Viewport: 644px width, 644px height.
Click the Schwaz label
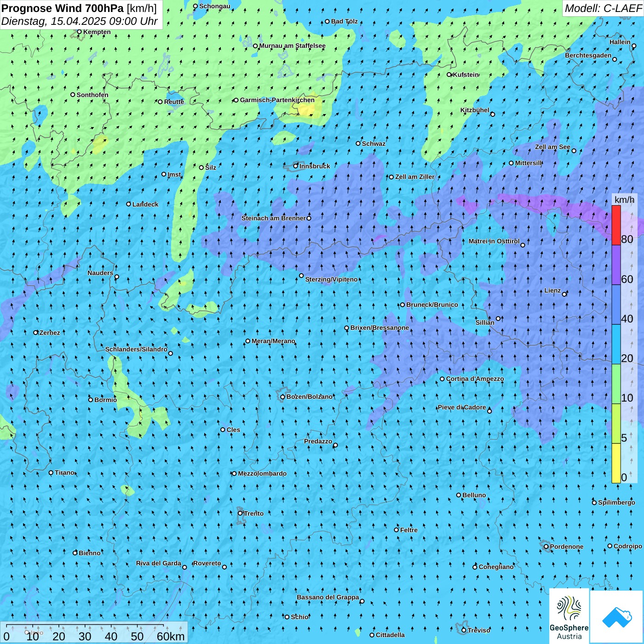(374, 144)
